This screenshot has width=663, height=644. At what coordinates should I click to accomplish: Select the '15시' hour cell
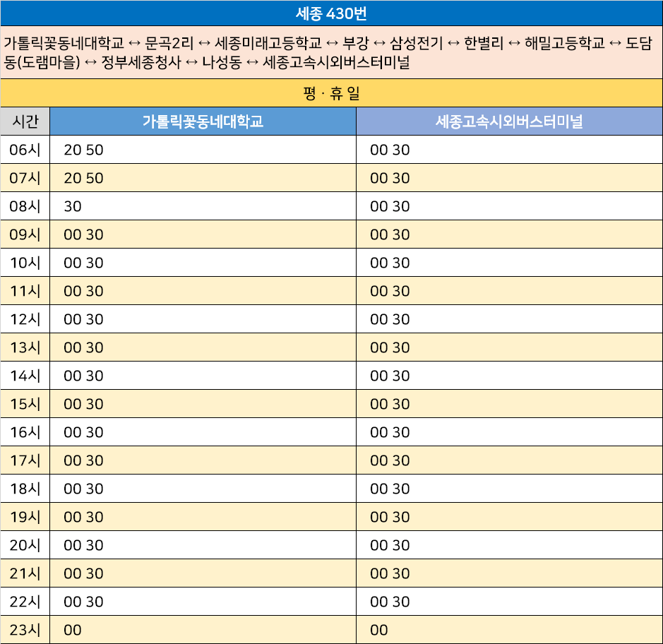(25, 404)
